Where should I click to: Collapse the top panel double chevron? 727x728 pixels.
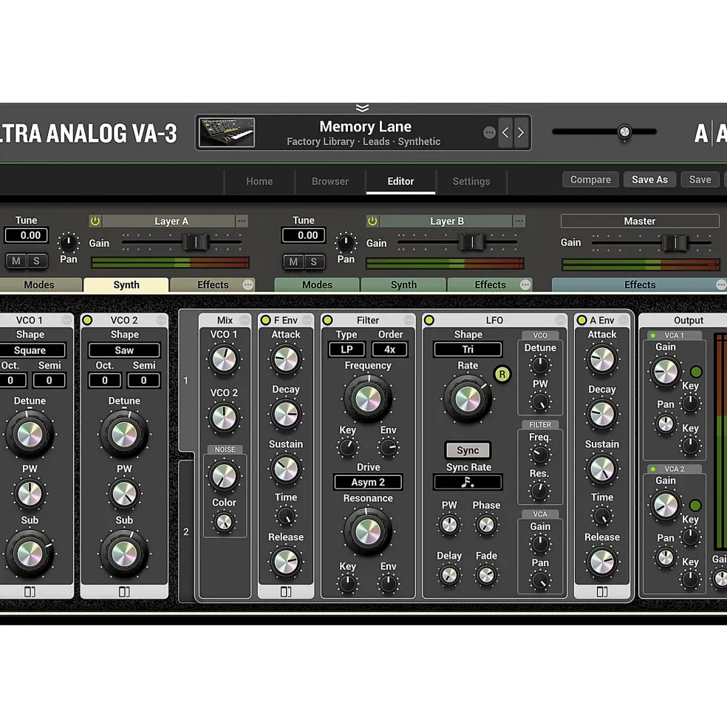click(362, 108)
